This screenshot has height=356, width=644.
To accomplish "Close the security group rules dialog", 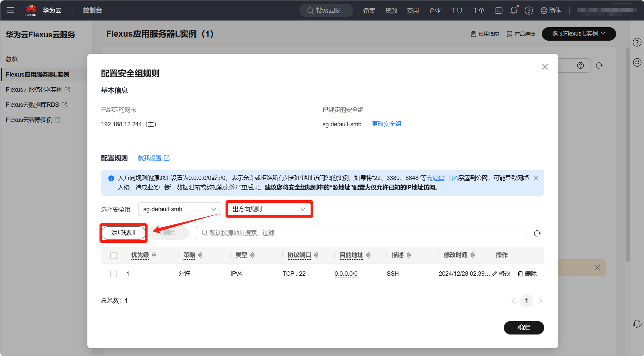I will click(545, 67).
